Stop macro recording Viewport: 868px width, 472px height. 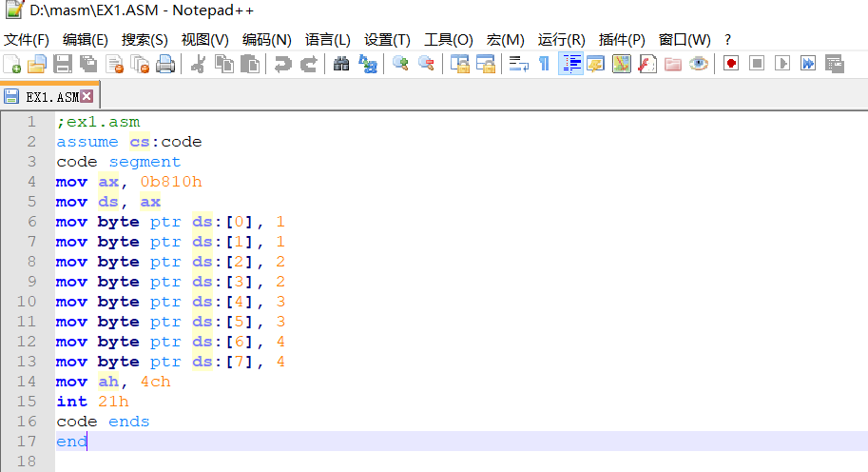point(757,65)
